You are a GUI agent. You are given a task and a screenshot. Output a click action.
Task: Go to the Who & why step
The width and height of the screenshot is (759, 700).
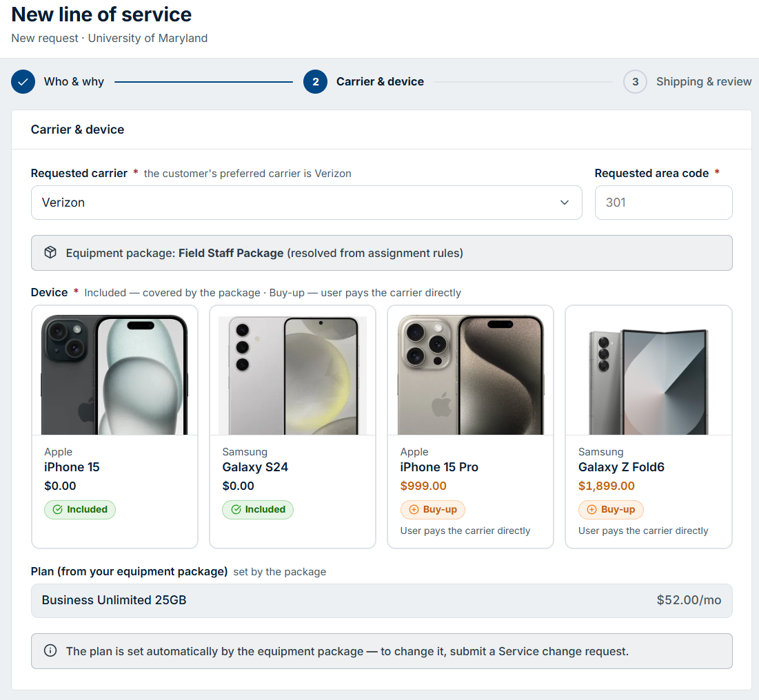74,82
